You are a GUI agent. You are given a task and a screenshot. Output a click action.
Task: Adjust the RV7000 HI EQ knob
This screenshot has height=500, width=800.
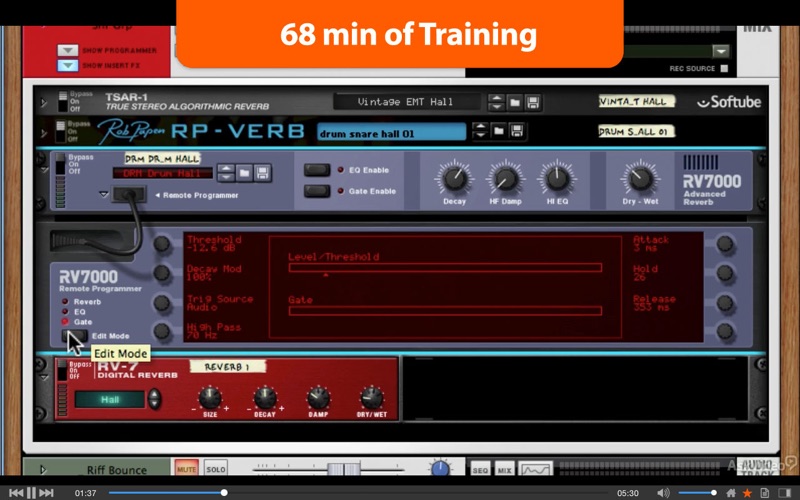(557, 179)
